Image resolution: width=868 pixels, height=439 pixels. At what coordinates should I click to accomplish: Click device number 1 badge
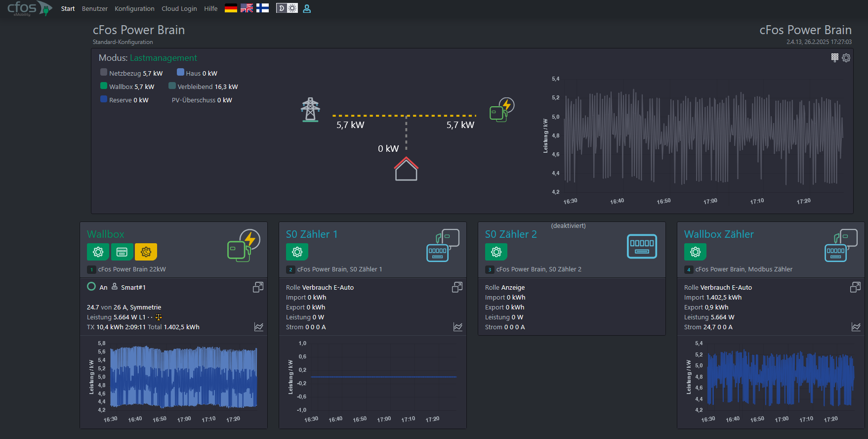[x=91, y=269]
